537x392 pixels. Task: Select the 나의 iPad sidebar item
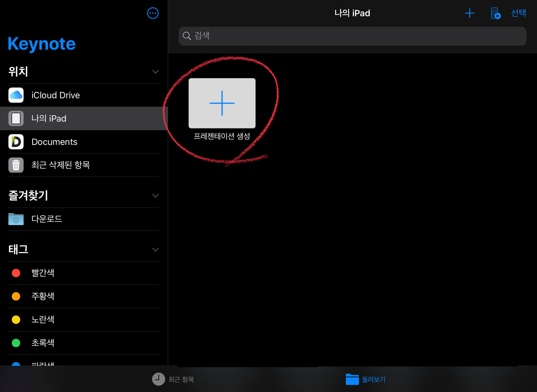coord(49,118)
